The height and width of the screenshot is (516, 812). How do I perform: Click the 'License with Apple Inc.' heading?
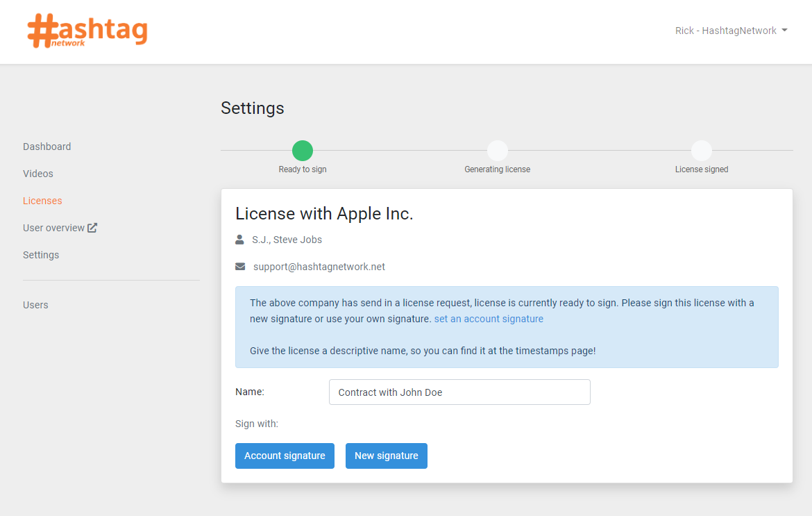[324, 213]
